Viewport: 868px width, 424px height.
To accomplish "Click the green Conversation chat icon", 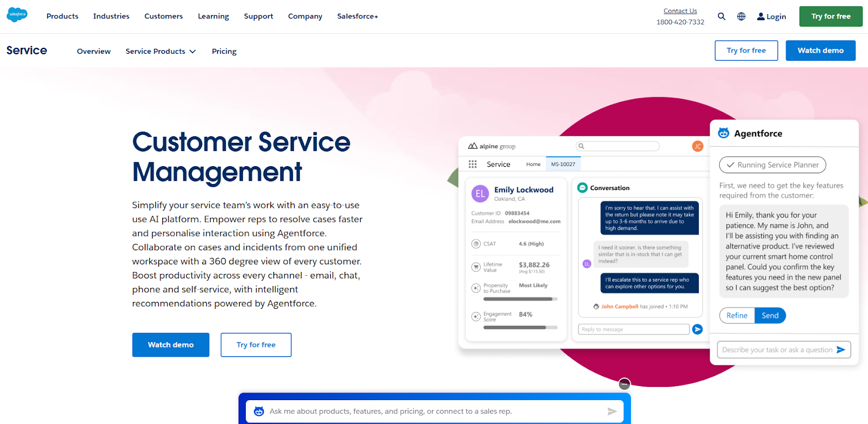I will (583, 187).
